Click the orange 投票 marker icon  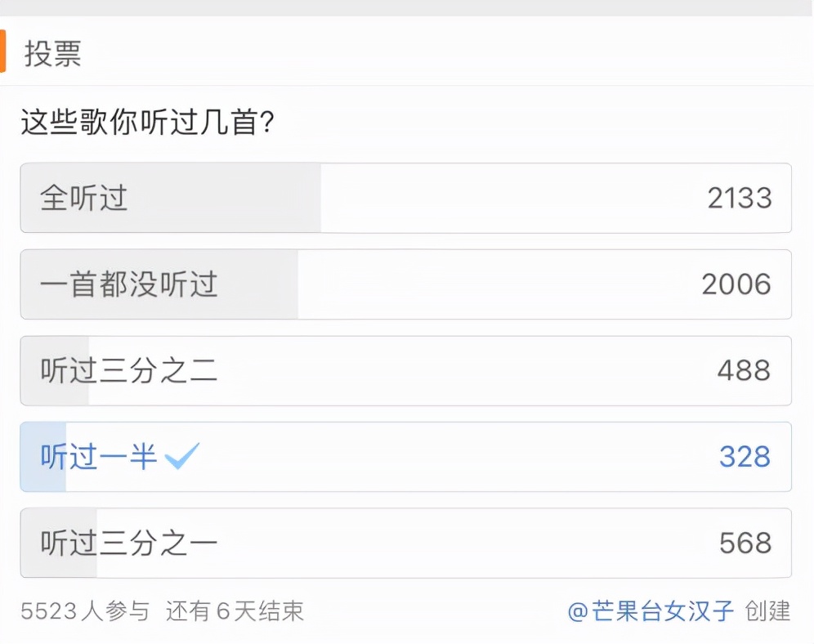[7, 51]
